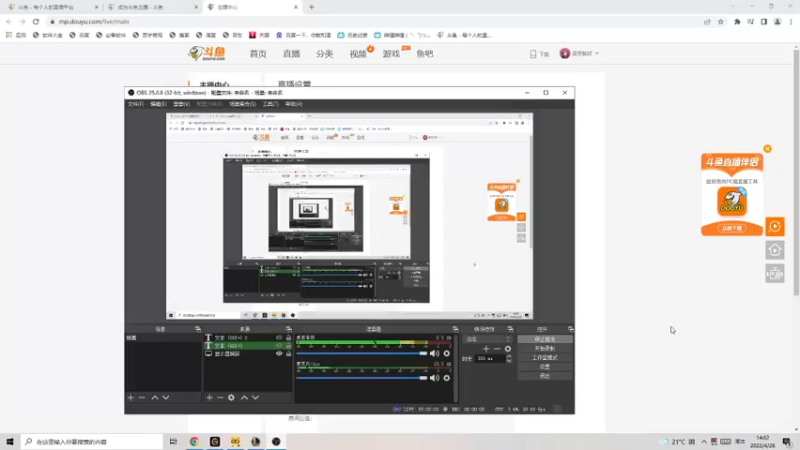The width and height of the screenshot is (800, 450).
Task: Add a new source with the plus icon
Action: point(209,397)
